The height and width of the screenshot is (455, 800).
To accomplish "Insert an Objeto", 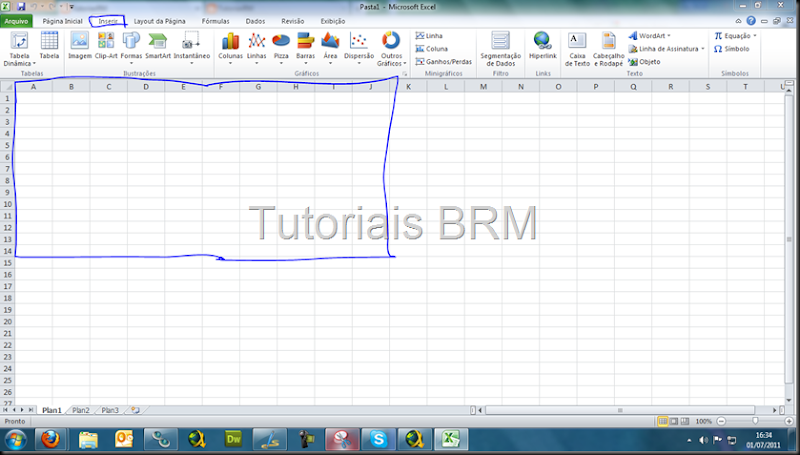I will 644,62.
